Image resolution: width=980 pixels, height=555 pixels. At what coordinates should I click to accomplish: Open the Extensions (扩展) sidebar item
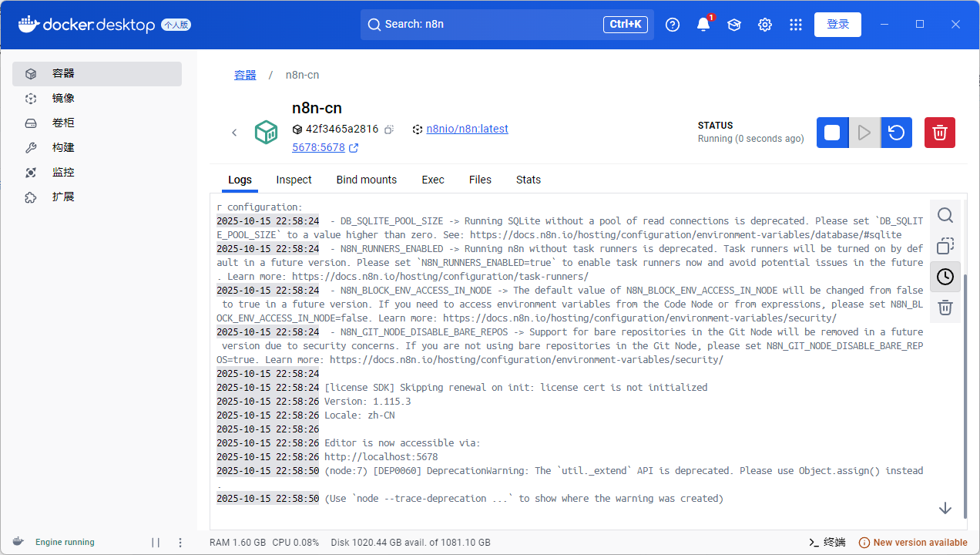tap(97, 197)
